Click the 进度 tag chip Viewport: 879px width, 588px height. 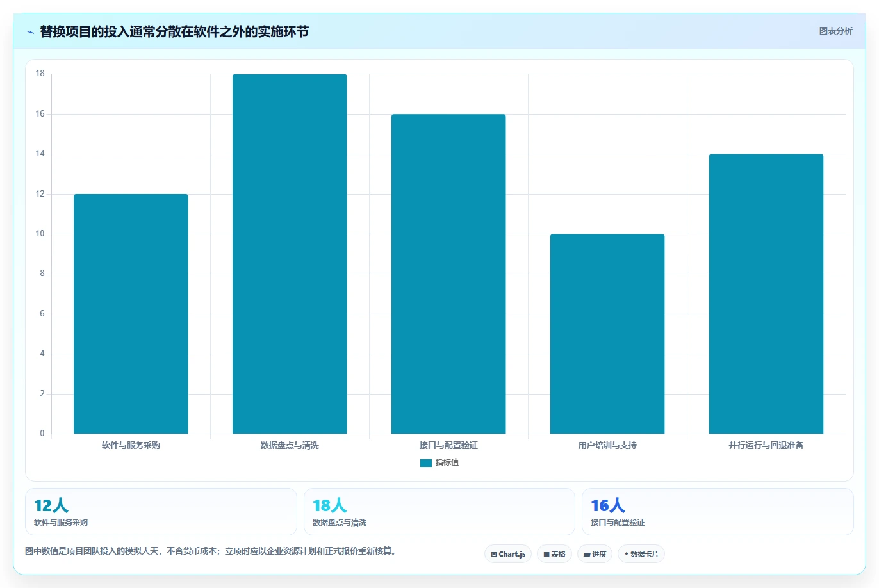tap(595, 554)
